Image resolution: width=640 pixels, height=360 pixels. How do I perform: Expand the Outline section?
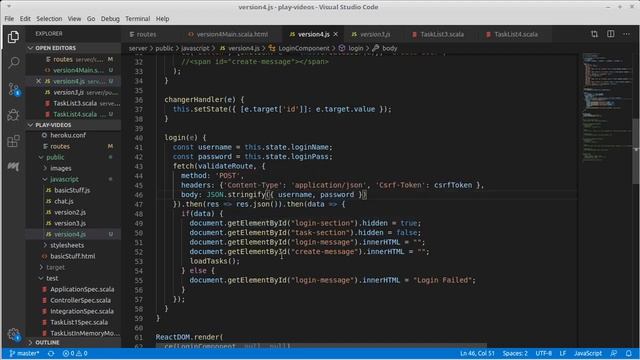point(47,342)
